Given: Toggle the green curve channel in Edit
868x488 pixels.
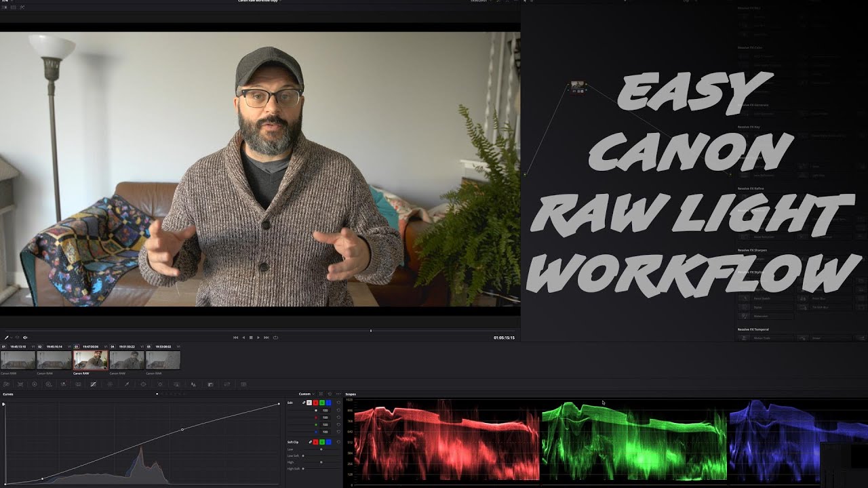Looking at the screenshot, I should pos(322,403).
